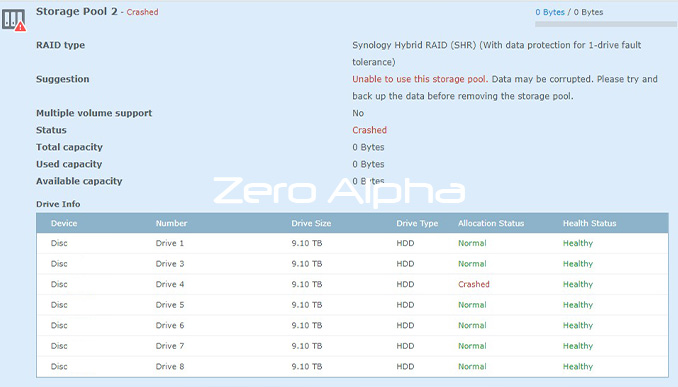
Task: Sort by the Drive Type column header
Action: (x=417, y=224)
